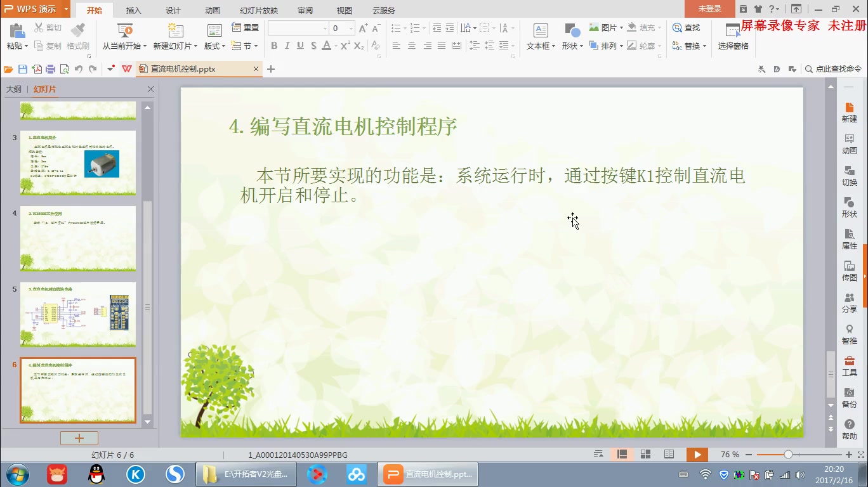
Task: Toggle italic formatting
Action: point(287,46)
